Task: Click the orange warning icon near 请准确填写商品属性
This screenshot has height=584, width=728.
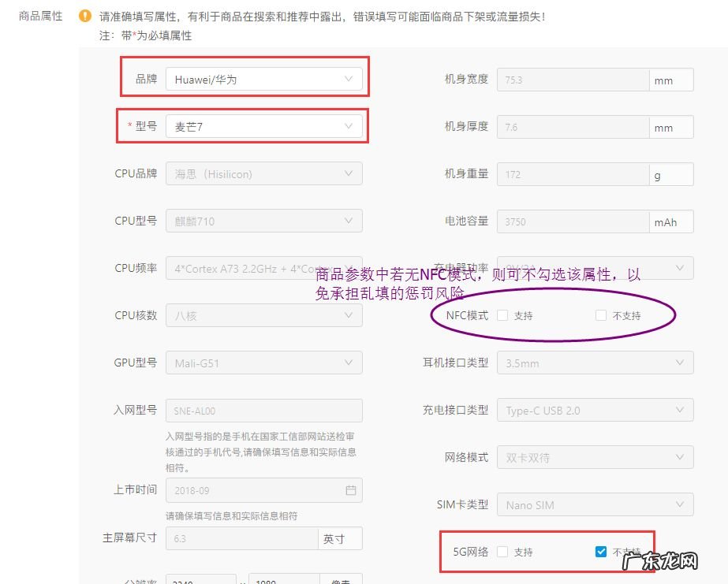Action: (x=85, y=15)
